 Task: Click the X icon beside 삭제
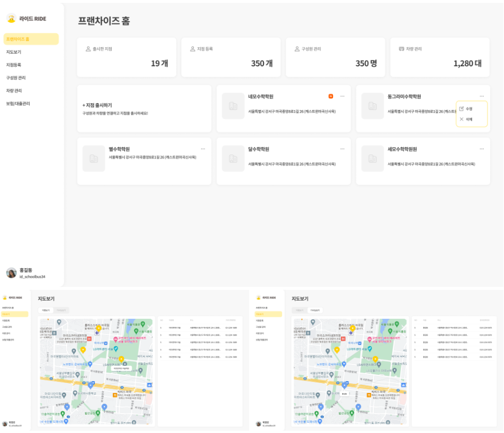[461, 119]
